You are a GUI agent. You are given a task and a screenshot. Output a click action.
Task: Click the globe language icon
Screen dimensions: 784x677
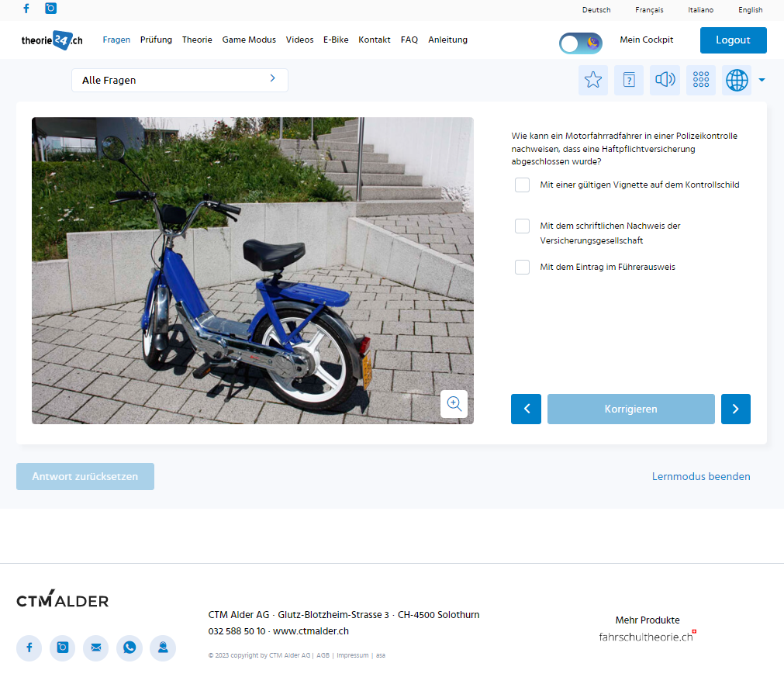pyautogui.click(x=737, y=80)
